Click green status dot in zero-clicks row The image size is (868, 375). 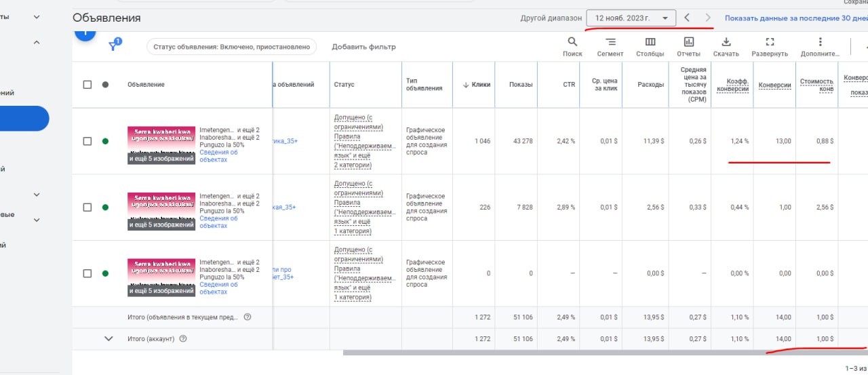(105, 273)
